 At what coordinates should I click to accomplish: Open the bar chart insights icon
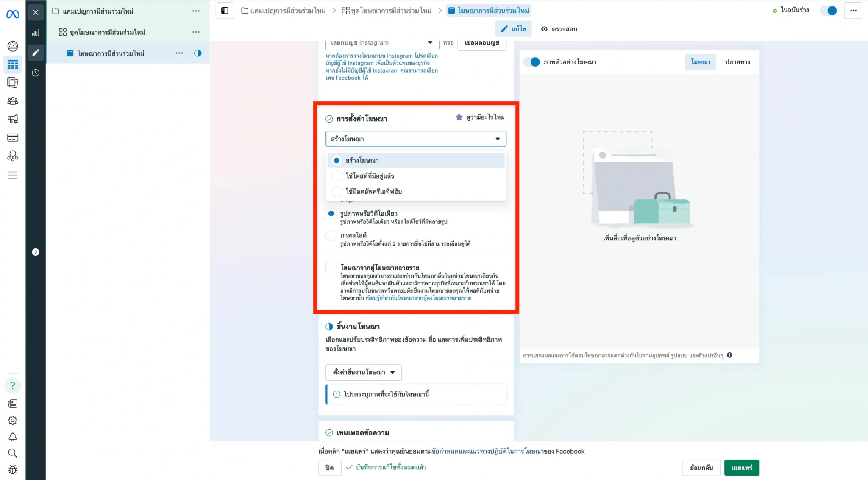point(36,33)
